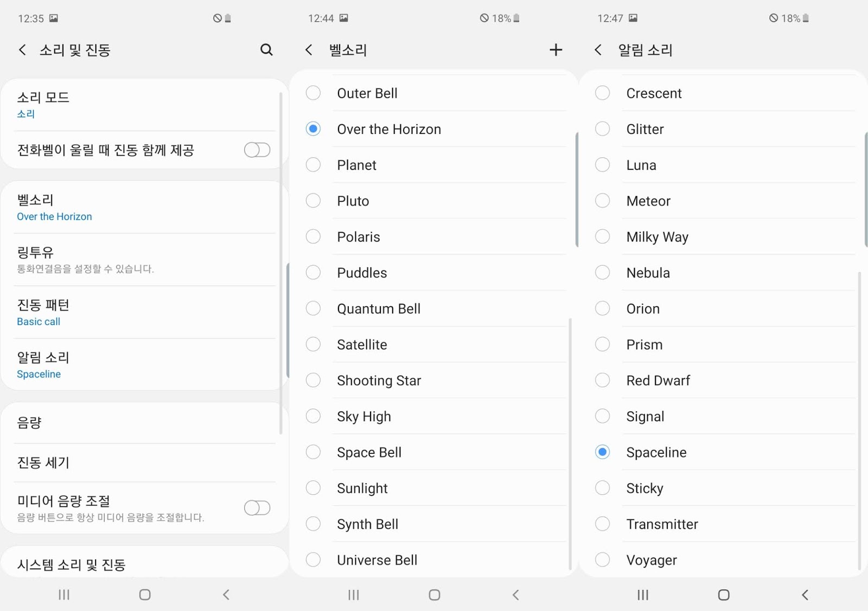Toggle 미디어 음량 조절 switch
Image resolution: width=868 pixels, height=611 pixels.
[257, 507]
